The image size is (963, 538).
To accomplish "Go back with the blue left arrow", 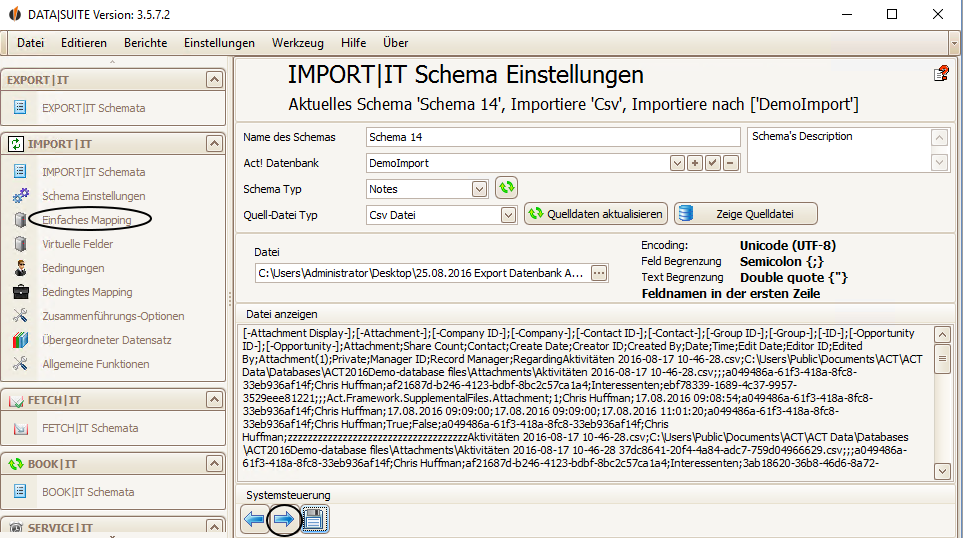I will 254,520.
